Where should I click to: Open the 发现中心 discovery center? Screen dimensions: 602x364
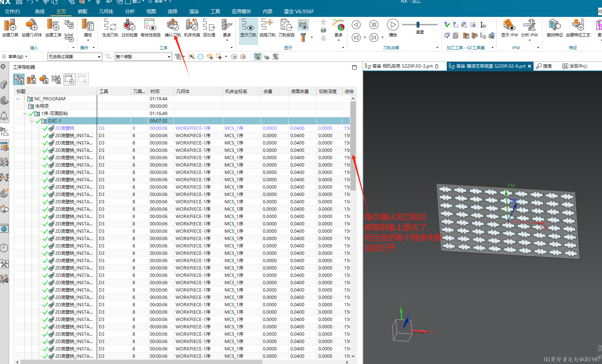pos(575,66)
